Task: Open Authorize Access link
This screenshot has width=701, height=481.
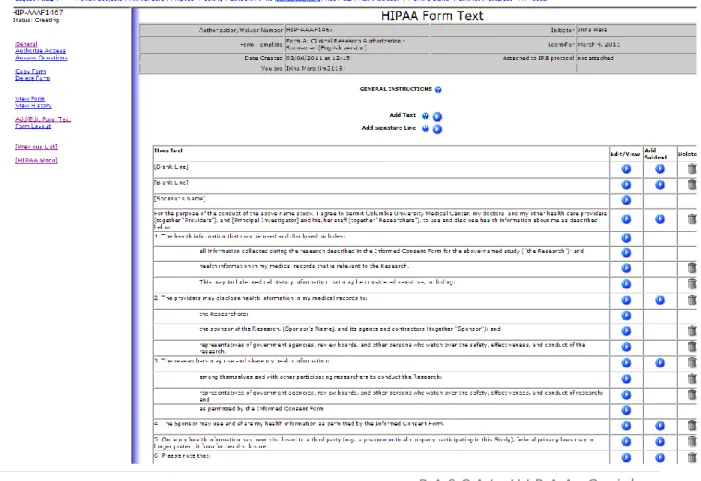Action: pos(40,51)
